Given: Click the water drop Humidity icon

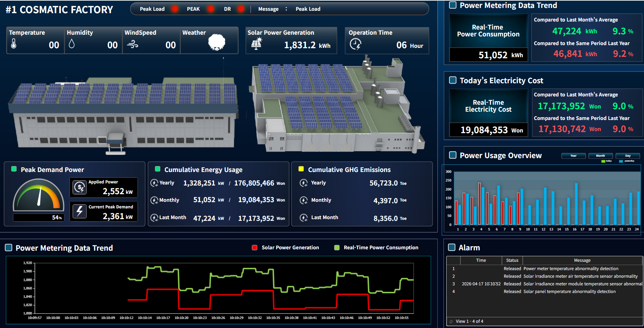Looking at the screenshot, I should coord(72,44).
